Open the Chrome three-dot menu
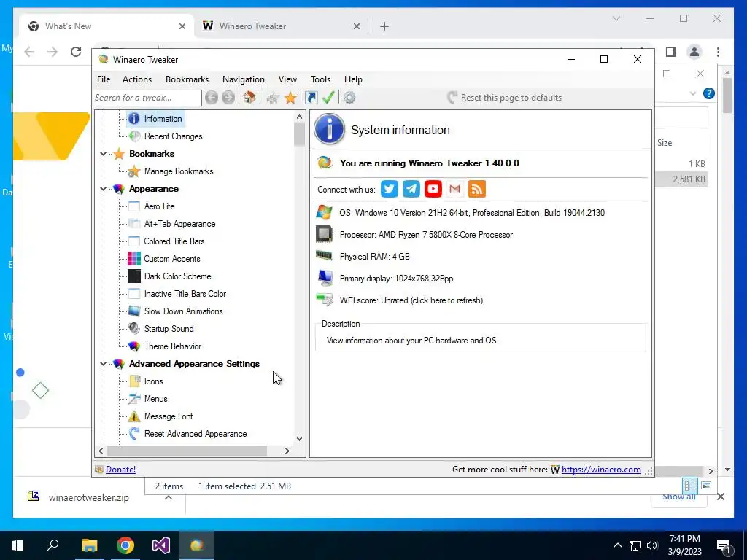The height and width of the screenshot is (560, 747). (718, 52)
